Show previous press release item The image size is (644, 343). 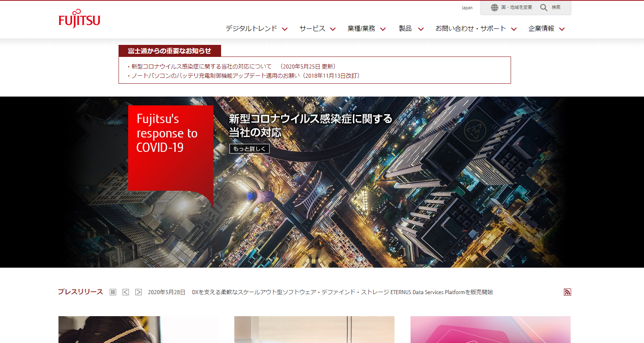(126, 292)
